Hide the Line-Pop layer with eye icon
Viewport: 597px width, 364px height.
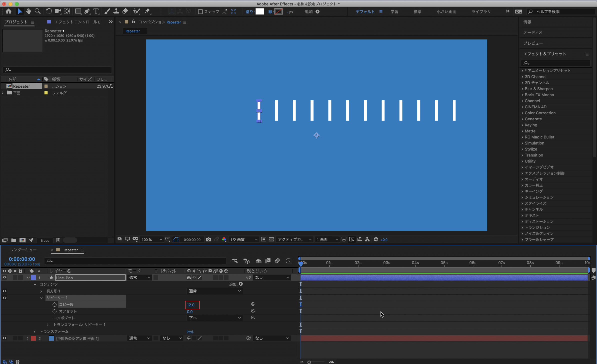(x=4, y=278)
